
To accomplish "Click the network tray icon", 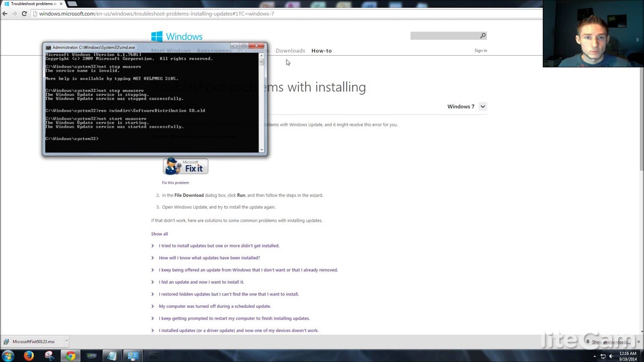I will [603, 356].
